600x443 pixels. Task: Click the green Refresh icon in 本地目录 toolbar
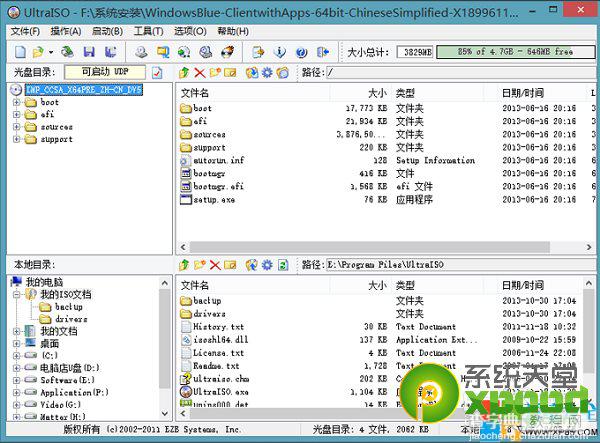tap(283, 265)
